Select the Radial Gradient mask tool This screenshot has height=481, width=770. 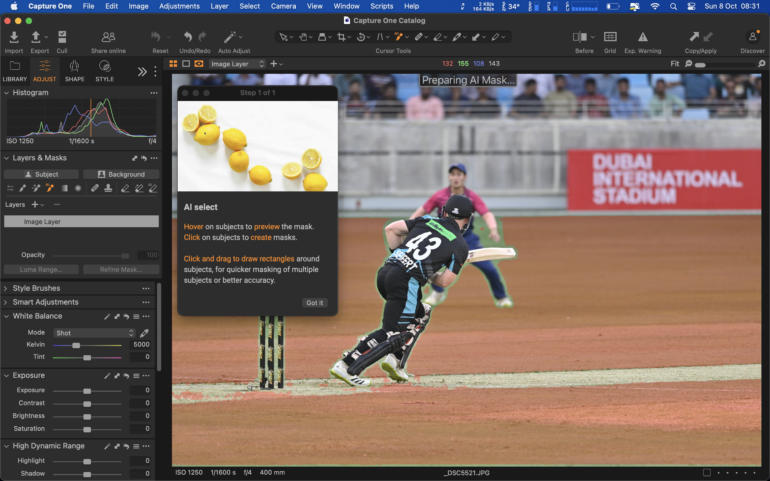[x=78, y=188]
